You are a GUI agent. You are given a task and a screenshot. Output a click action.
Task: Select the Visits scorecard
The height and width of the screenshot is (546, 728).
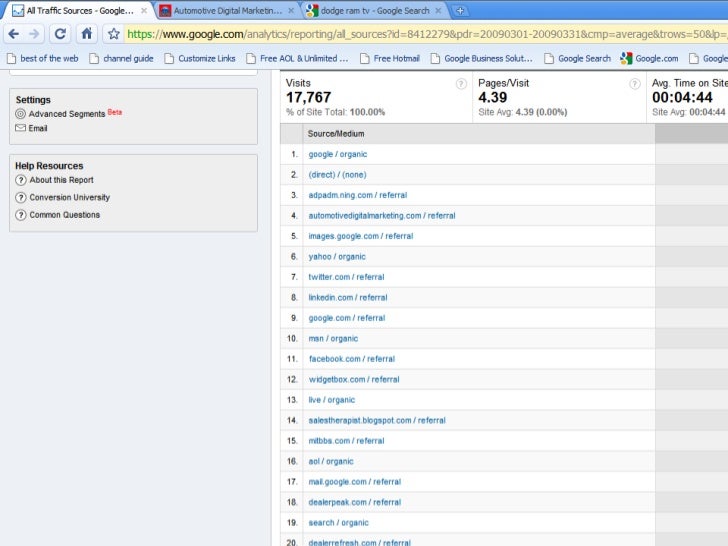tap(376, 98)
